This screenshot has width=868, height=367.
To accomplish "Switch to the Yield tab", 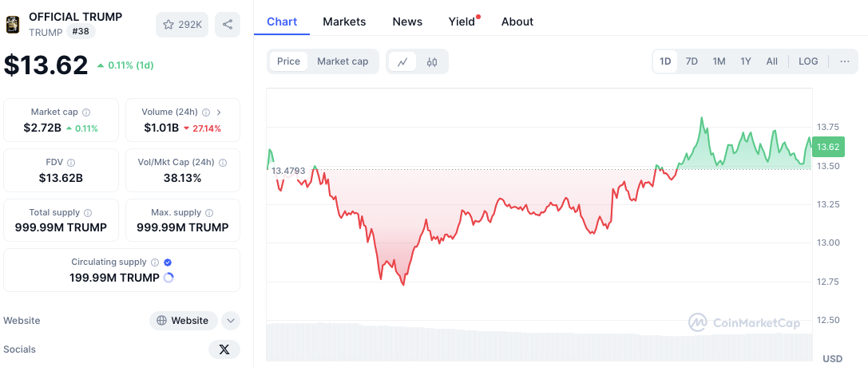I will pyautogui.click(x=463, y=22).
